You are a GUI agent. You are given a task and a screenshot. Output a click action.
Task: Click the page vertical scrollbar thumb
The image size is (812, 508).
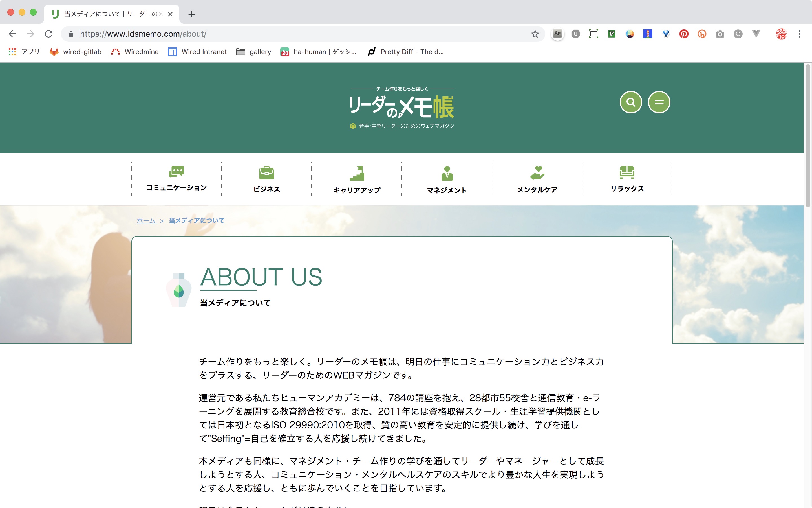point(808,136)
